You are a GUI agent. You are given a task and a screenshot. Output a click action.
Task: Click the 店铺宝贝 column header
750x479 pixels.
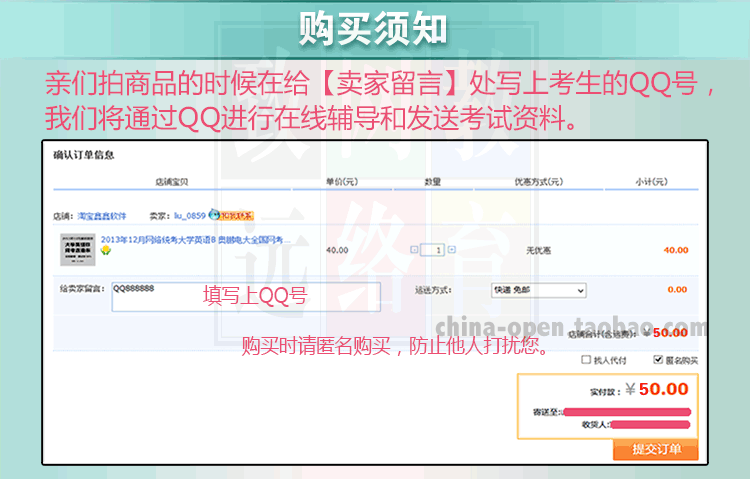172,182
